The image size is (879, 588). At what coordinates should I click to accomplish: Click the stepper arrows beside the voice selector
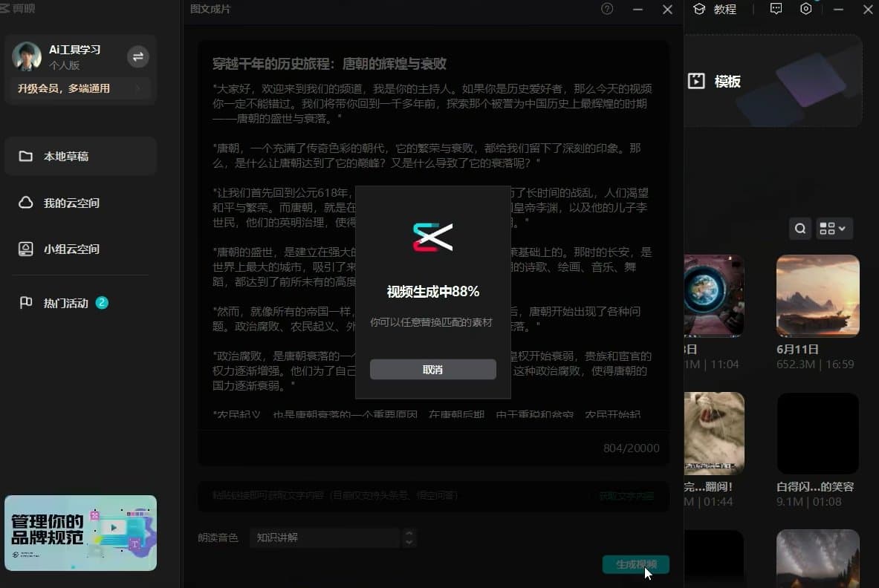[409, 538]
